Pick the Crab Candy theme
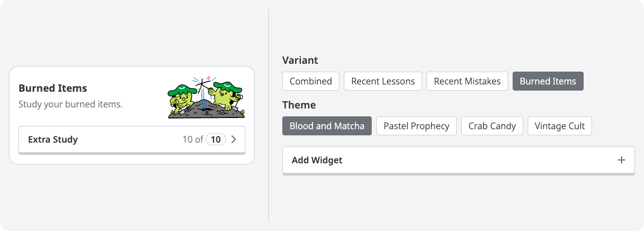 point(492,126)
